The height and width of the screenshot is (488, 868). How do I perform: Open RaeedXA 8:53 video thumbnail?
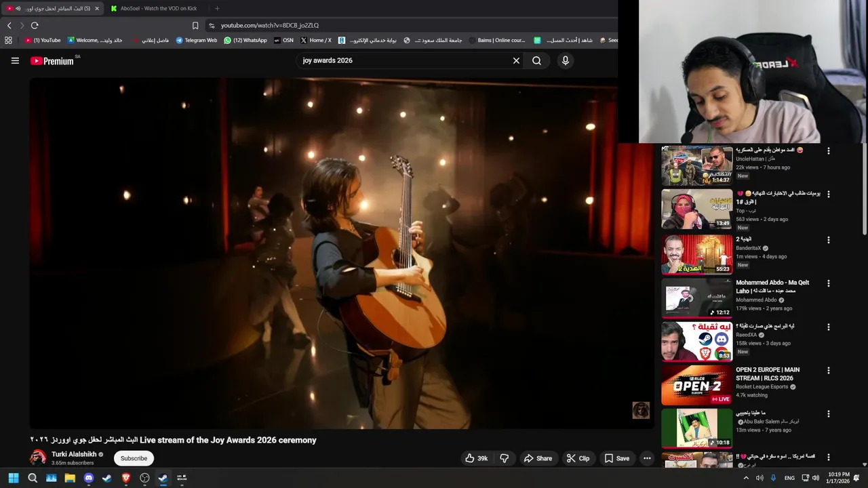click(x=696, y=342)
